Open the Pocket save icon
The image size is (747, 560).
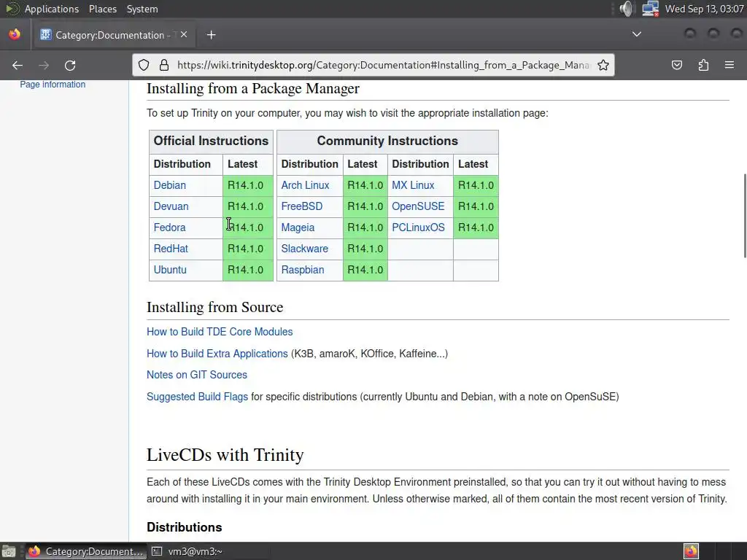pos(677,65)
